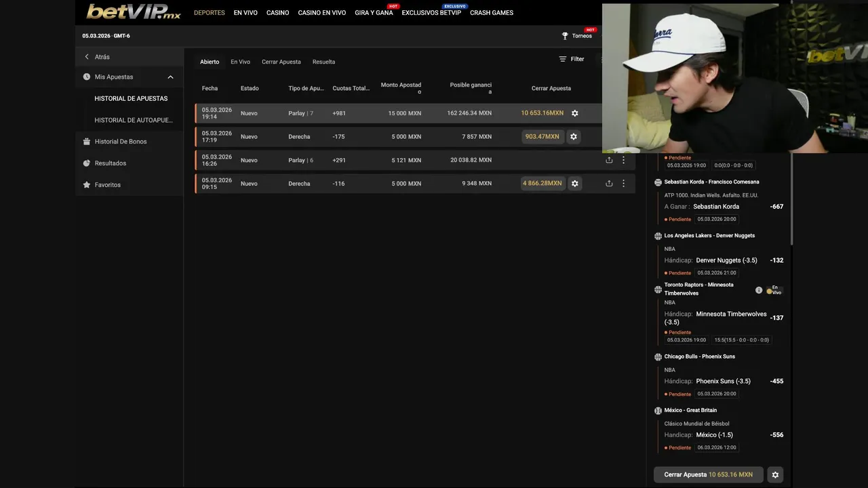Click Cerrar Apuesta 10 653.16 MXN button

708,474
